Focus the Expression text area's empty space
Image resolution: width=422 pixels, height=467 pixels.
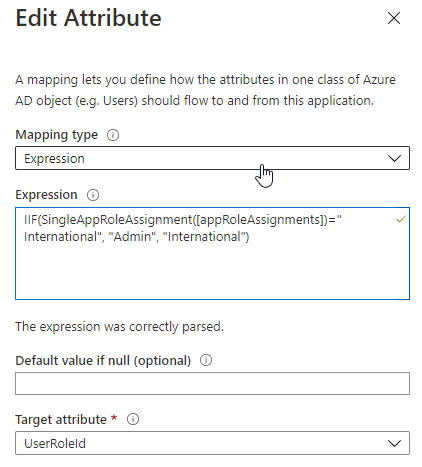pos(212,272)
